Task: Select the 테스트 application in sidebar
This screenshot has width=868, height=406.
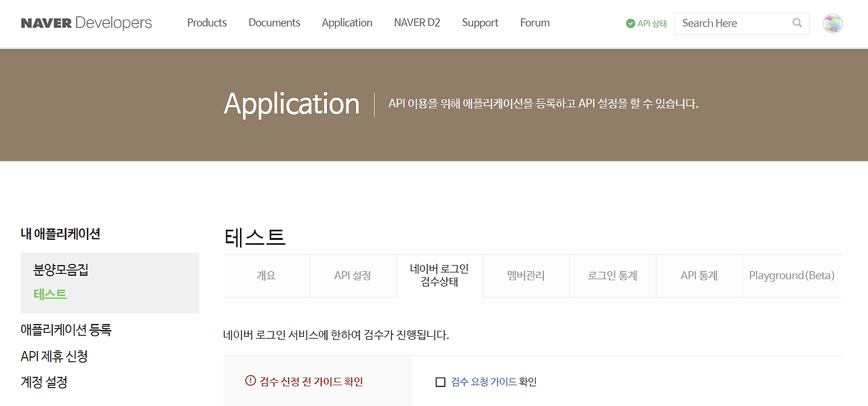Action: point(51,294)
